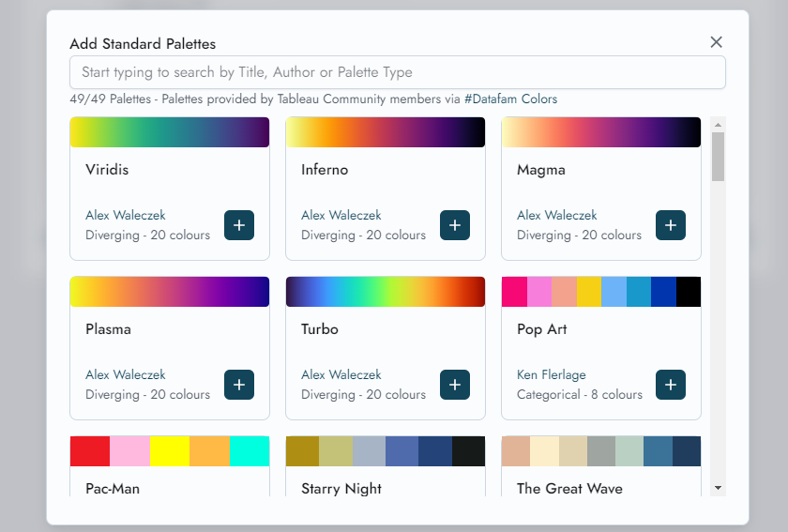Add the Turbo palette with plus icon
Screen dimensions: 788x532
click(455, 385)
